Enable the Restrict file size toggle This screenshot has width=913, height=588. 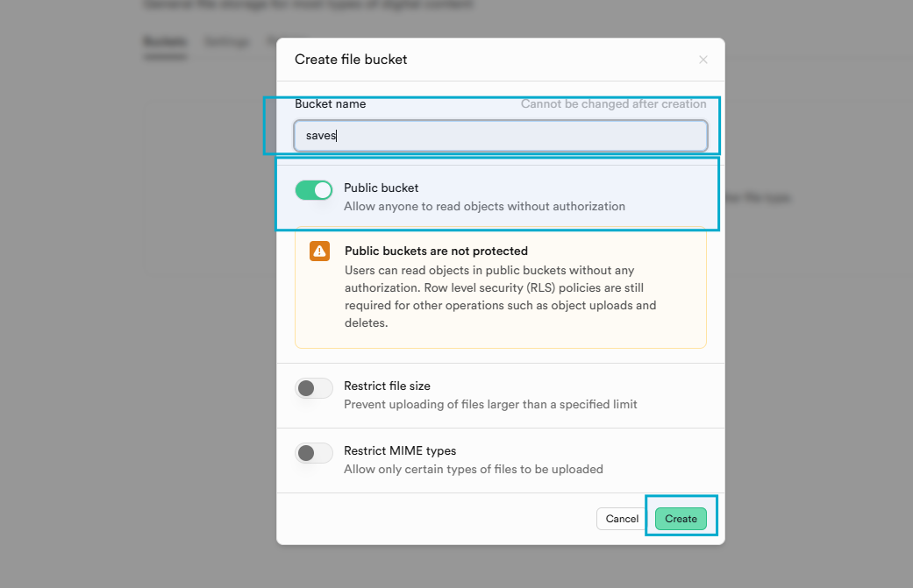313,387
